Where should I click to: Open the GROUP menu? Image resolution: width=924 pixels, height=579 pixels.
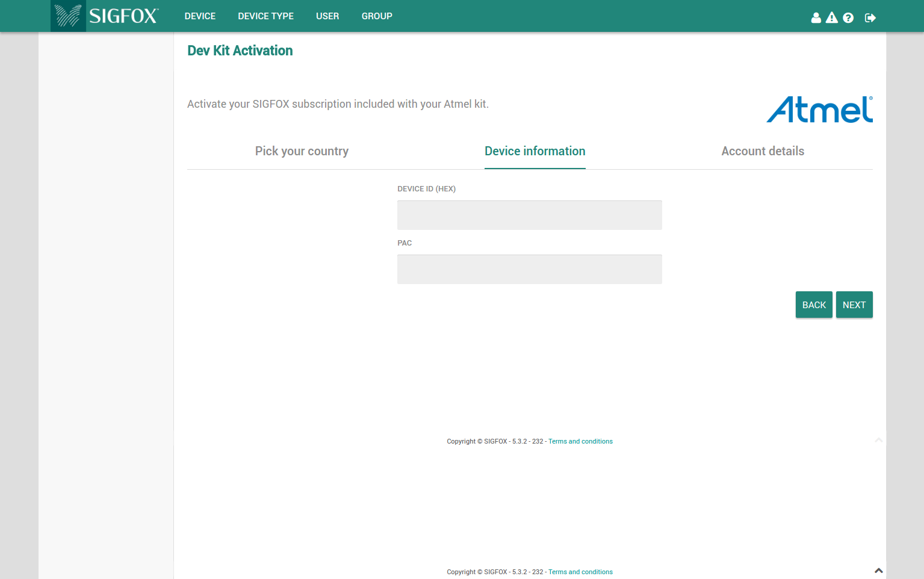point(377,16)
